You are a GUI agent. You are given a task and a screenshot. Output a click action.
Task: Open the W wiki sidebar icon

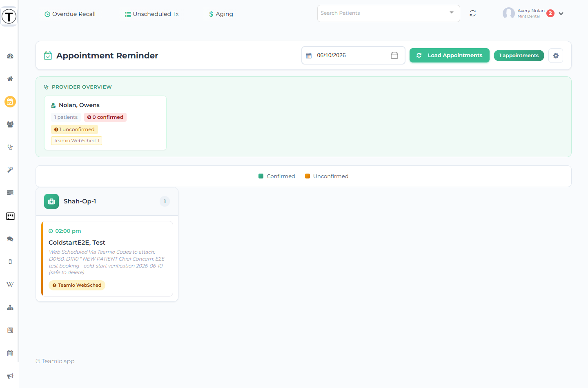10,285
